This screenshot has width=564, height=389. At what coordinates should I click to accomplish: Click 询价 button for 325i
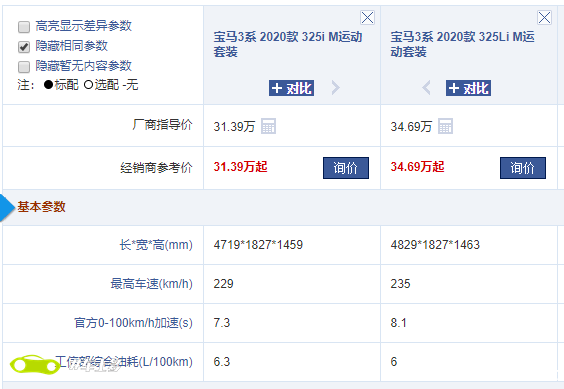346,168
